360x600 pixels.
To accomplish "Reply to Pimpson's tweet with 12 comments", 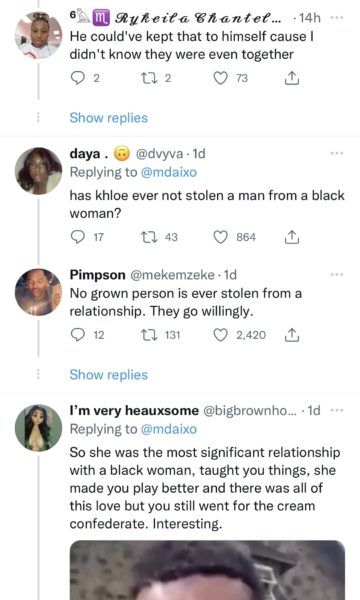I will coord(78,335).
